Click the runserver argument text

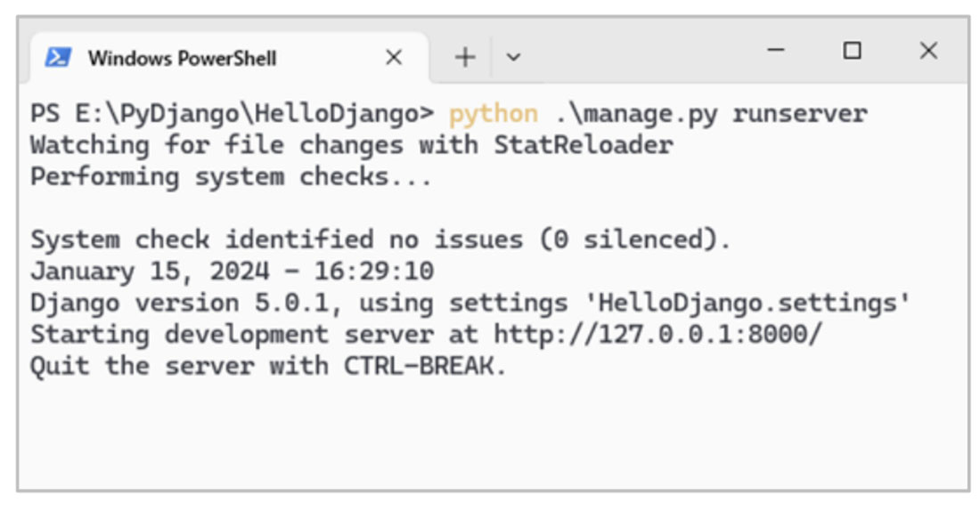click(799, 114)
